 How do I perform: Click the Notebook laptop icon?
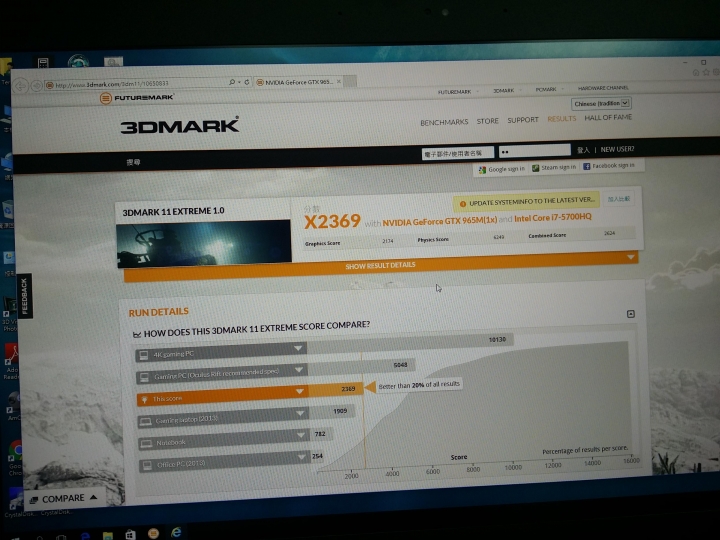point(147,444)
